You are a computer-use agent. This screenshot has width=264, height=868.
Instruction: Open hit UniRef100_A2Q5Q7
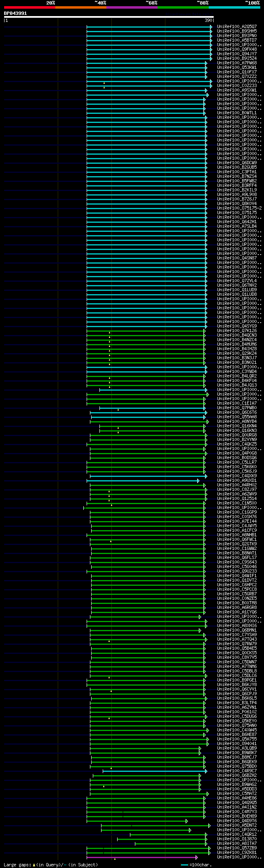pyautogui.click(x=237, y=26)
